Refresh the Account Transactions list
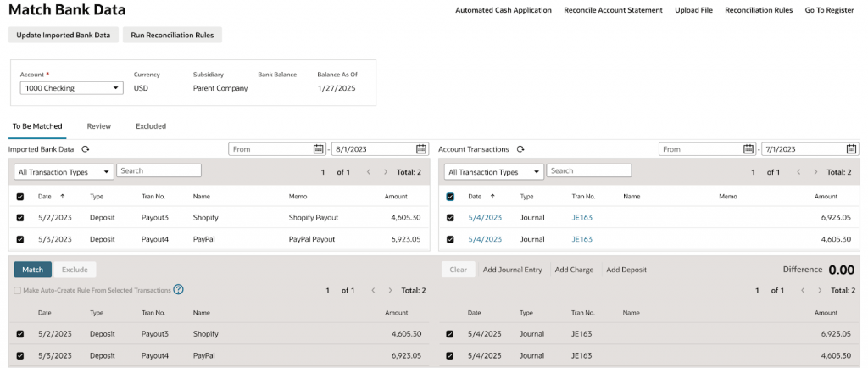Image resolution: width=868 pixels, height=368 pixels. coord(520,149)
